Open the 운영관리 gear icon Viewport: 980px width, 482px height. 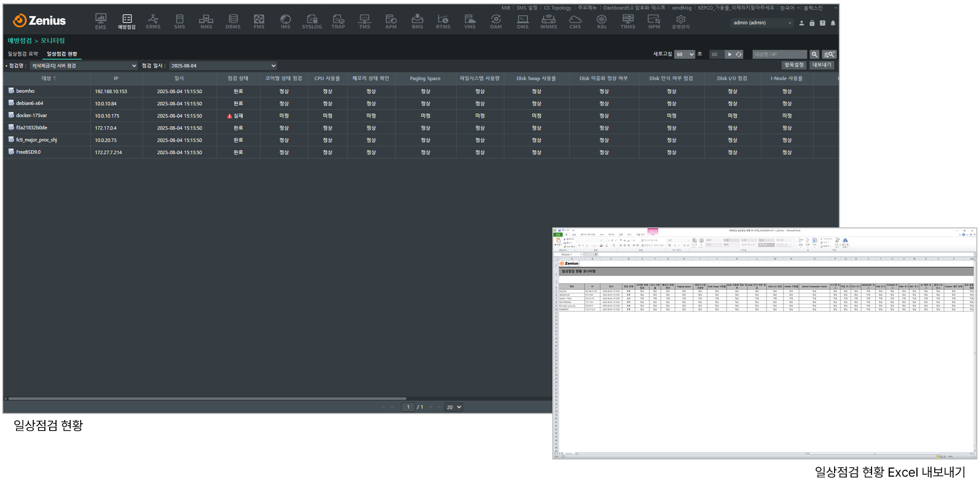pyautogui.click(x=681, y=21)
